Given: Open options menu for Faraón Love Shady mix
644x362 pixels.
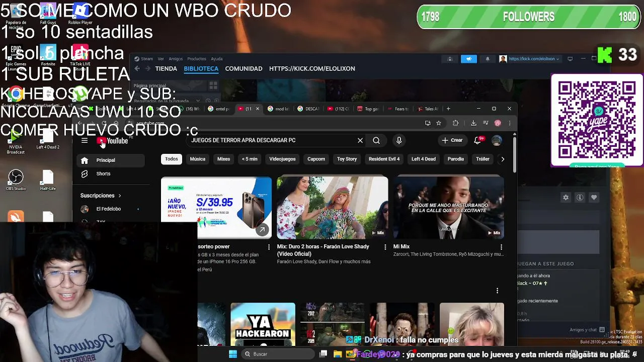Looking at the screenshot, I should [385, 247].
